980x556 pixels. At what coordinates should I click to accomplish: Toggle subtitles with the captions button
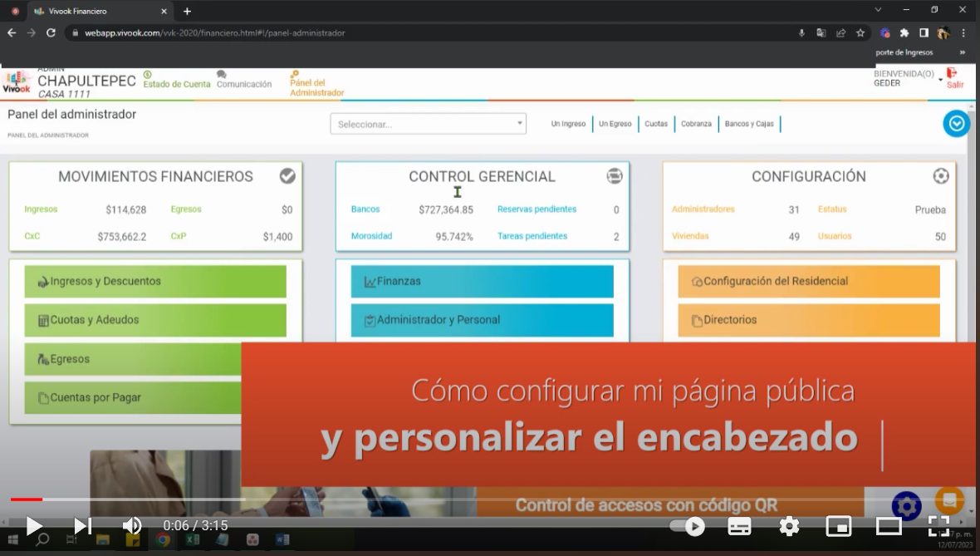(739, 527)
